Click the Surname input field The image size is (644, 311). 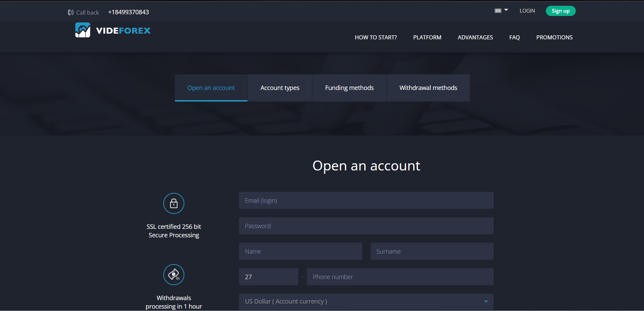(x=431, y=251)
